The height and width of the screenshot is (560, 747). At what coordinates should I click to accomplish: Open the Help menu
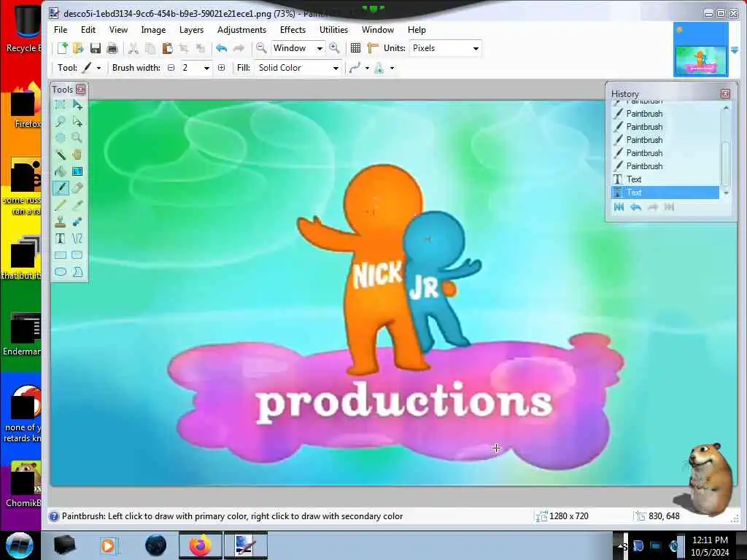tap(417, 30)
